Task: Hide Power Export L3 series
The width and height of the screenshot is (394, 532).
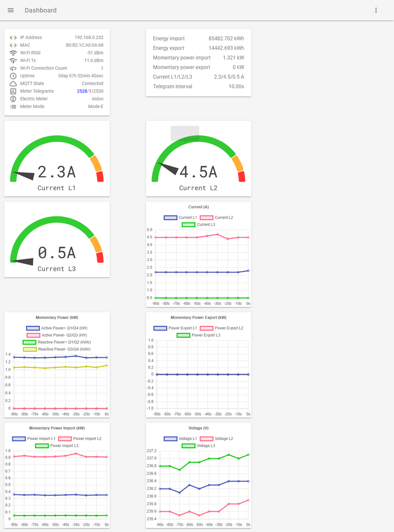Action: tap(198, 335)
